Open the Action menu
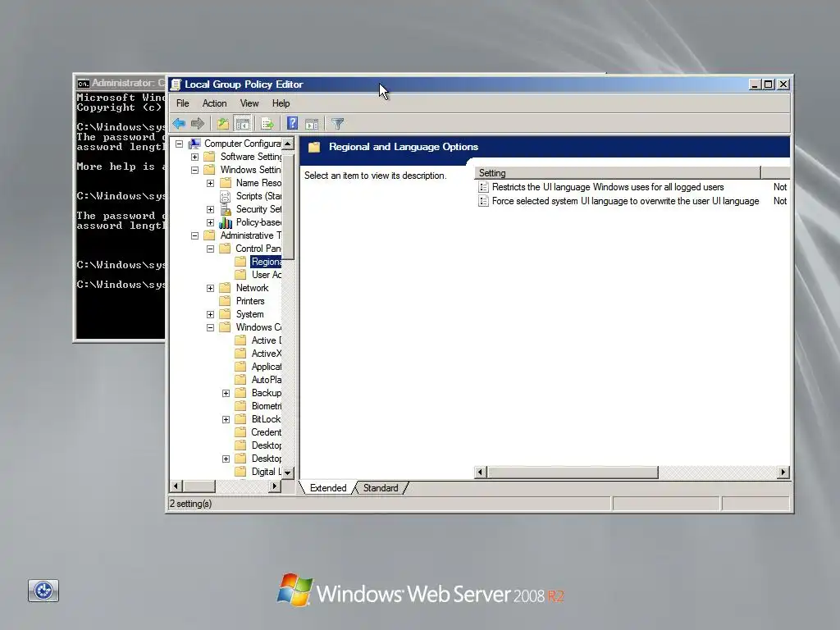 (x=214, y=103)
